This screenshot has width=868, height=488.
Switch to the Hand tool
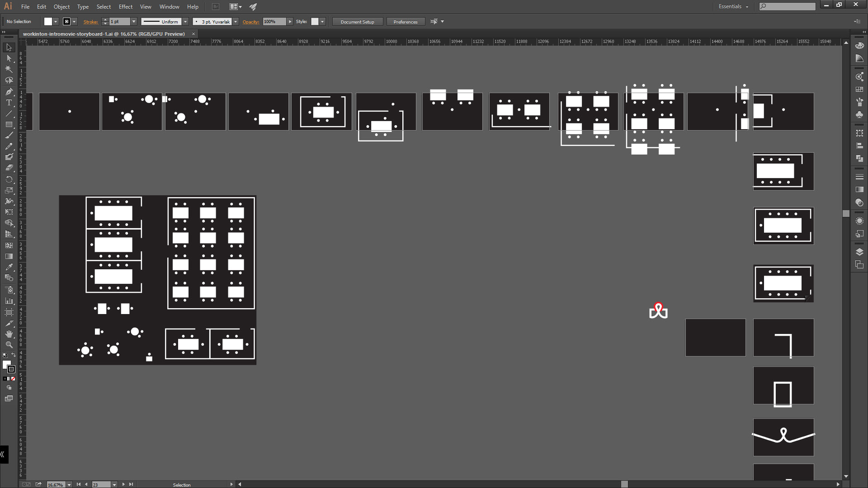click(x=9, y=334)
